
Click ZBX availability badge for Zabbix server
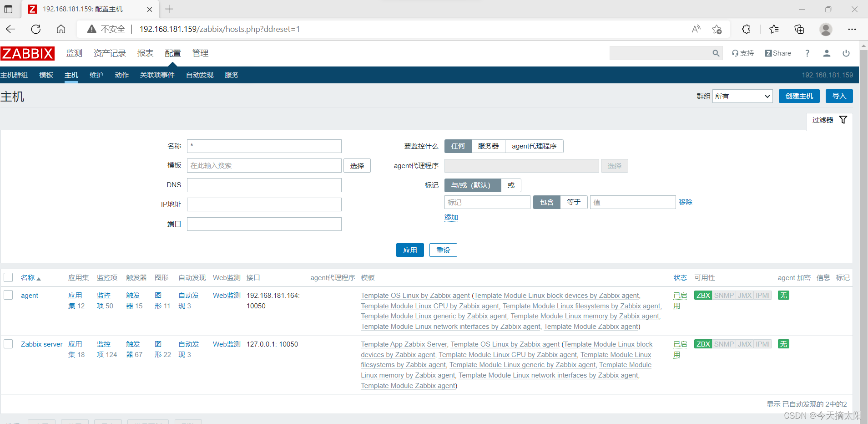pos(703,344)
